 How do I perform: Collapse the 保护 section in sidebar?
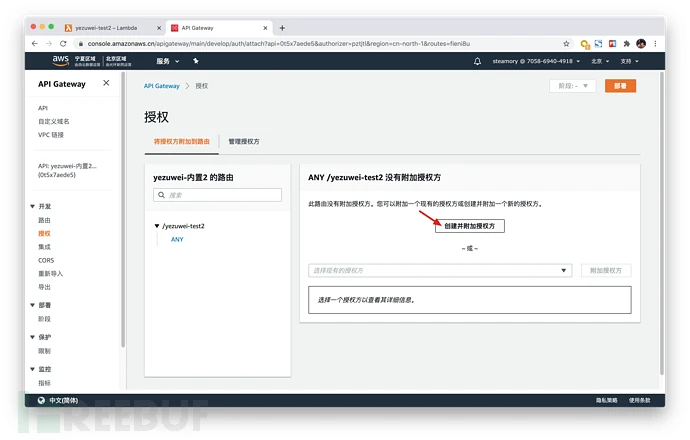33,337
